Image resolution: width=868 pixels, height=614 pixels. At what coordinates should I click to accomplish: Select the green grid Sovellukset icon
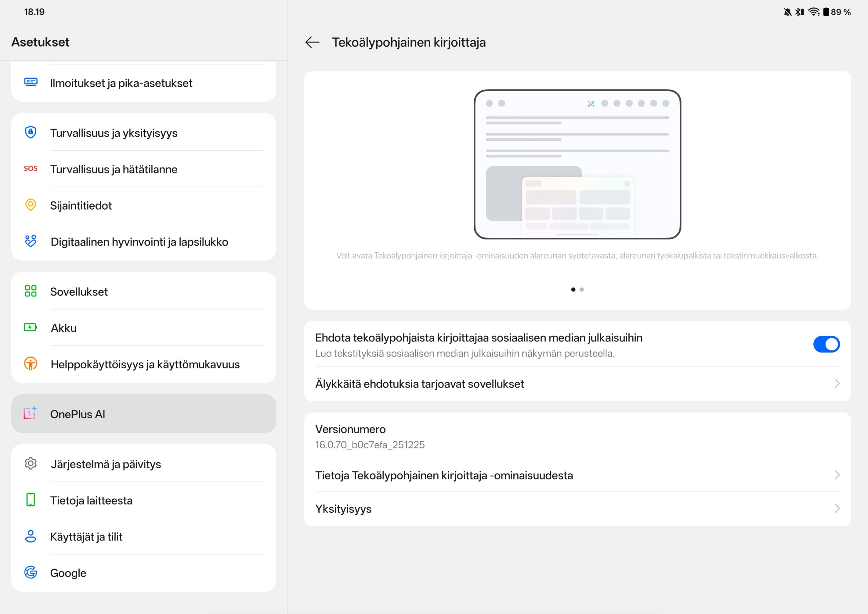31,291
